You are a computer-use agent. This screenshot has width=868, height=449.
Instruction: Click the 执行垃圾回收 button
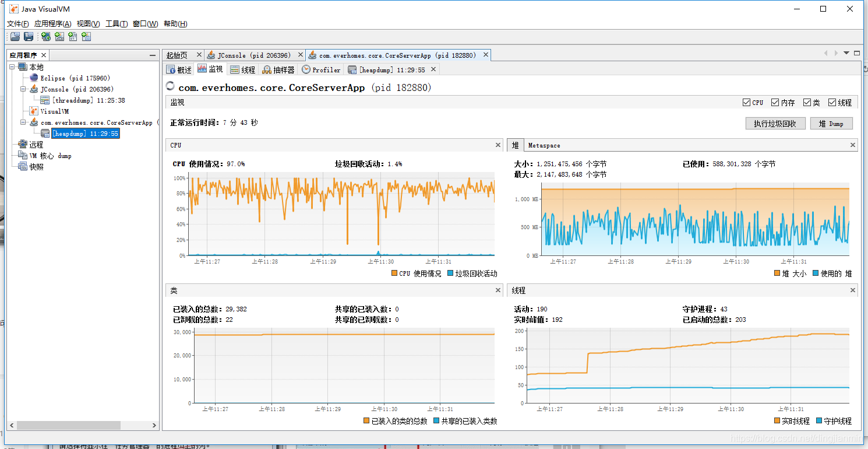775,124
